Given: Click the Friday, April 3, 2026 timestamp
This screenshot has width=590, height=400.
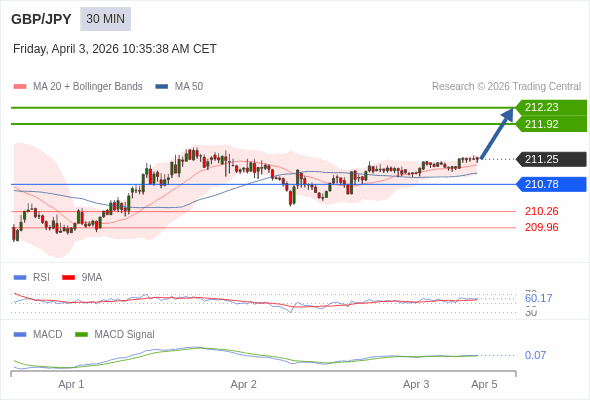Looking at the screenshot, I should click(x=115, y=49).
